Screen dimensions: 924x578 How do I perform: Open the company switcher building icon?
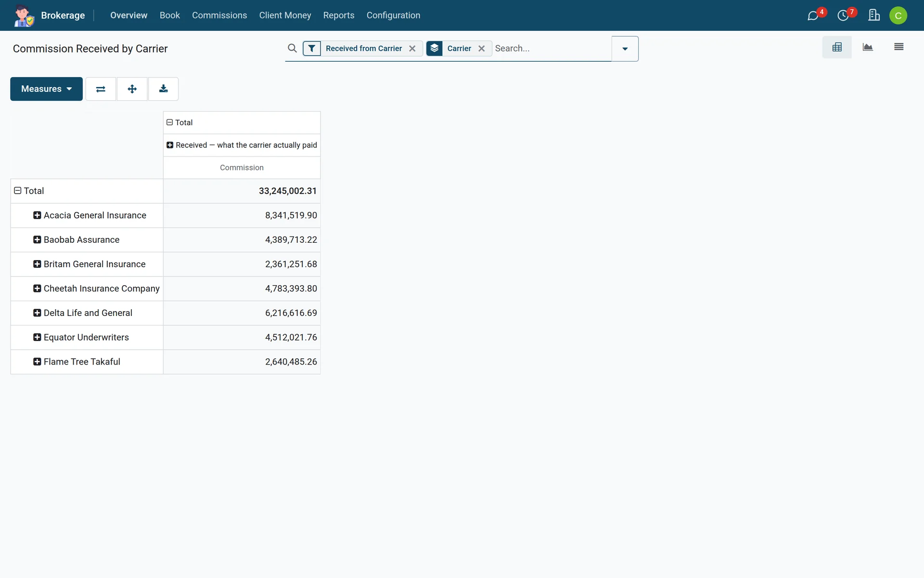874,15
